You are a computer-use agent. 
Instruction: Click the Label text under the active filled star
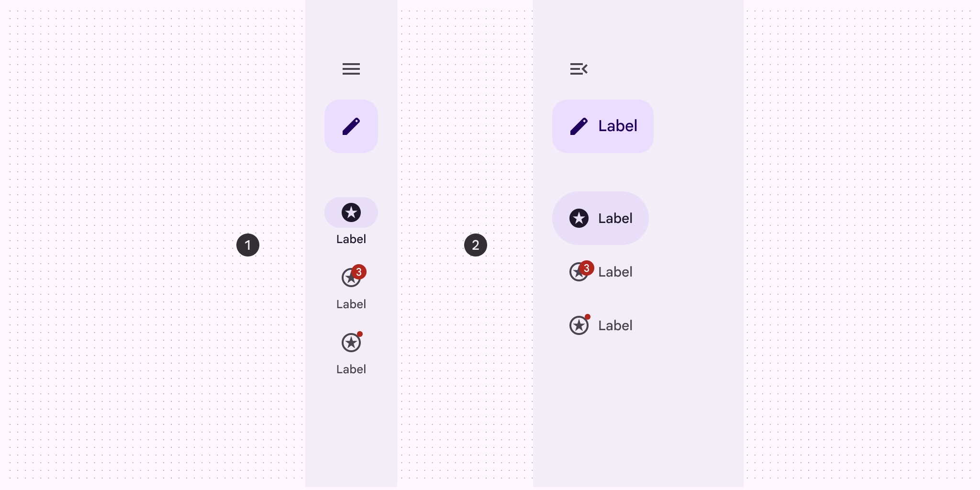tap(351, 239)
